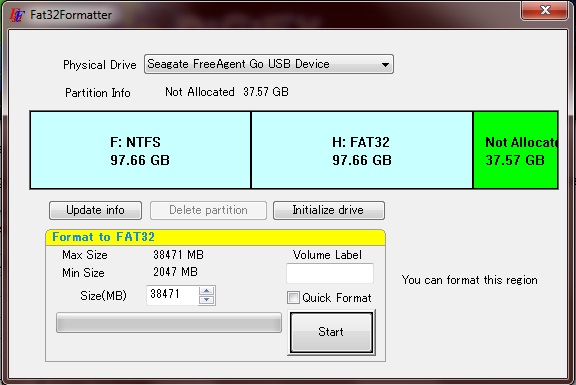Viewport: 576px width, 385px height.
Task: Click the Max Size label
Action: tap(85, 255)
